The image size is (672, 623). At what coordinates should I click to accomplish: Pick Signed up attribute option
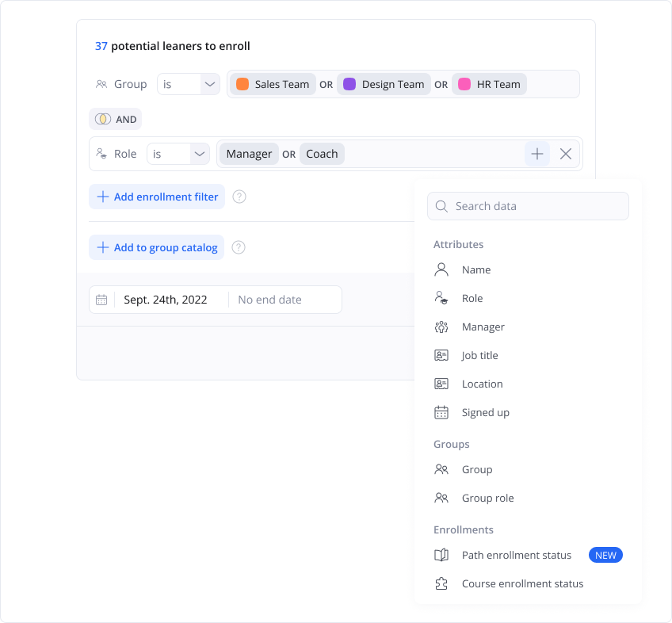coord(485,412)
